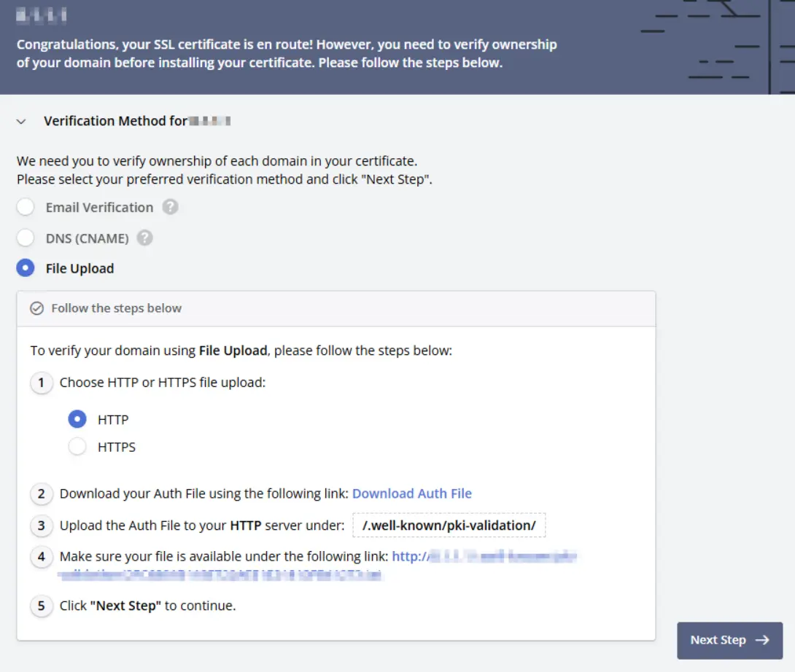The height and width of the screenshot is (672, 795).
Task: Click the 'Follow the steps below' header text
Action: (x=116, y=308)
